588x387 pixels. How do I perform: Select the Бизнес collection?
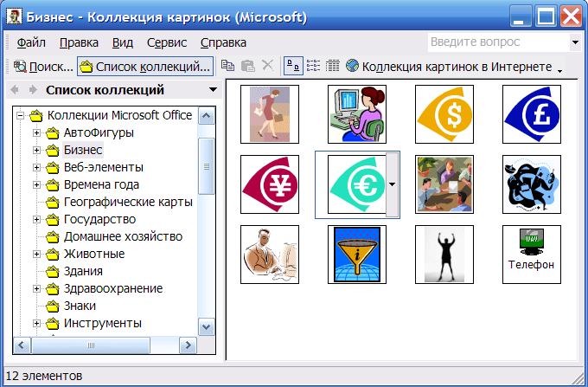point(83,150)
